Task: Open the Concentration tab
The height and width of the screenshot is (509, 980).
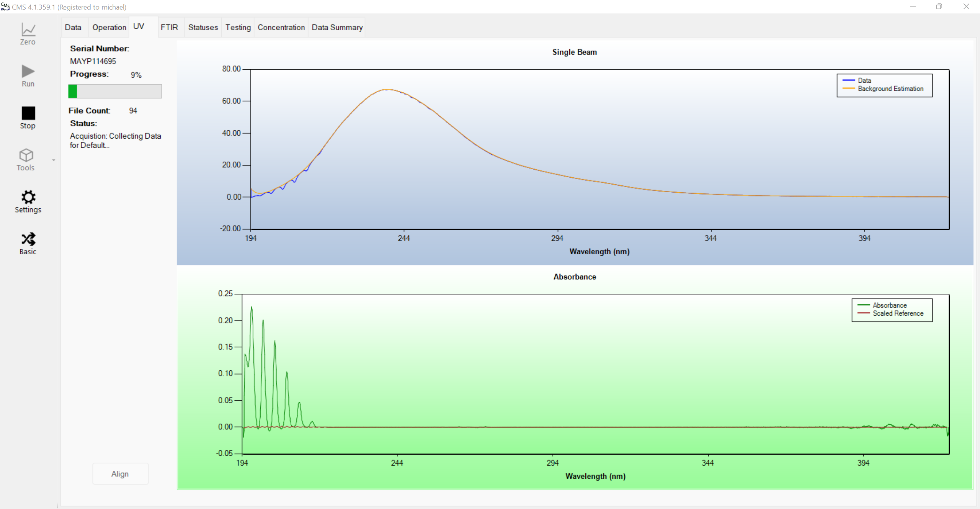Action: [x=281, y=28]
